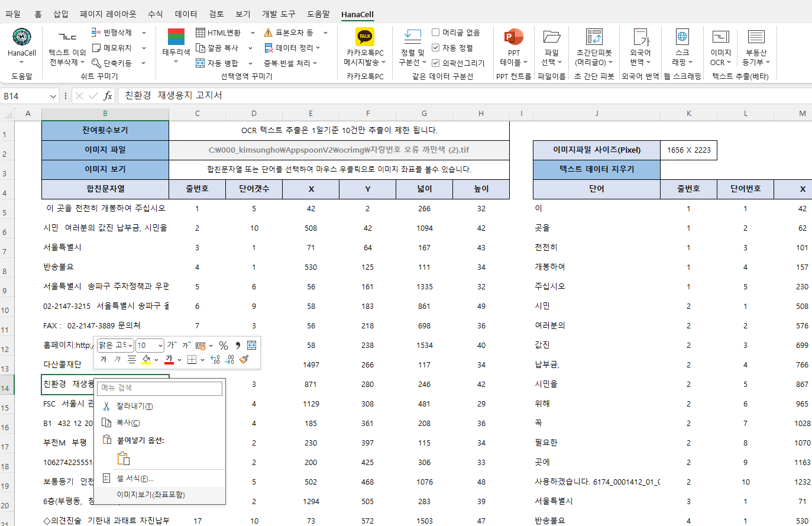This screenshot has width=812, height=526.
Task: Click the 자동 병합 icon
Action: coord(200,63)
